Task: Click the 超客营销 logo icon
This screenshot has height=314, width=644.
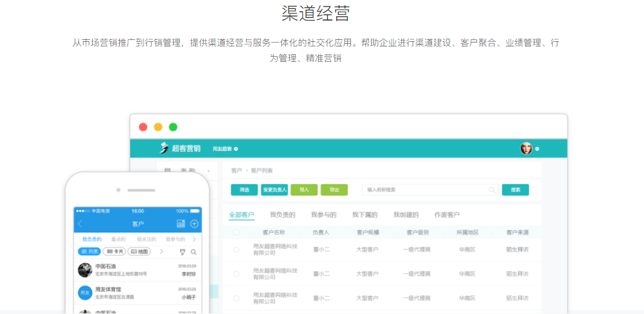Action: click(x=164, y=148)
